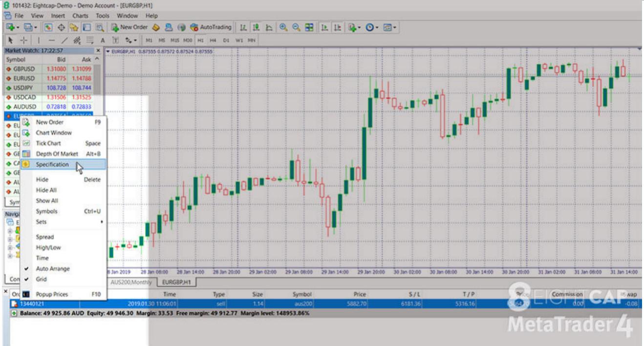The height and width of the screenshot is (346, 644).
Task: Toggle the AutoTrading button
Action: (210, 27)
